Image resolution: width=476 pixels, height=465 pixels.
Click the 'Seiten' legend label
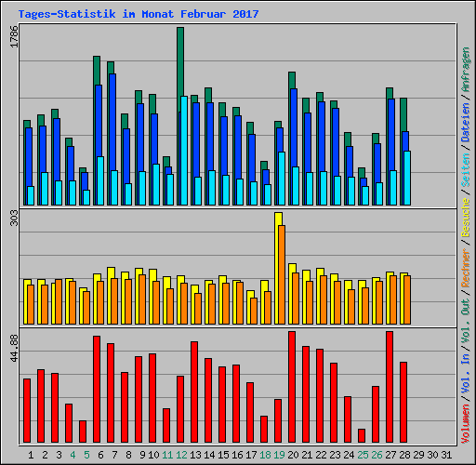coord(465,170)
